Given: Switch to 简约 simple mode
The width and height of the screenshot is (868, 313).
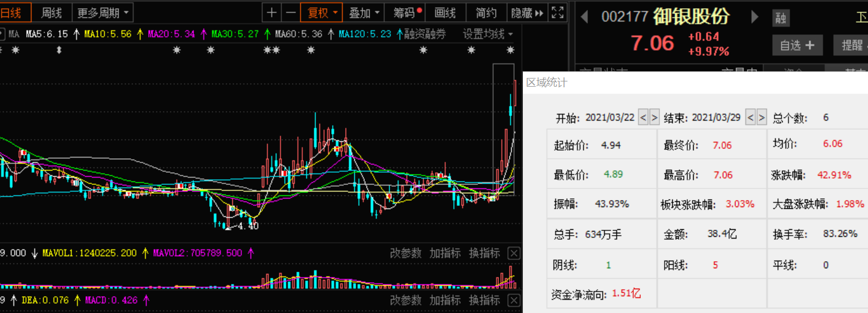Looking at the screenshot, I should 486,12.
